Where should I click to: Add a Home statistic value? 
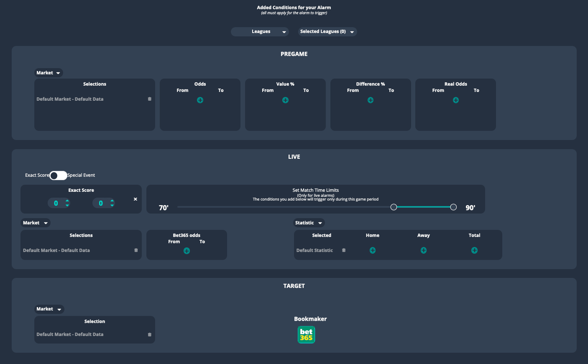point(372,250)
